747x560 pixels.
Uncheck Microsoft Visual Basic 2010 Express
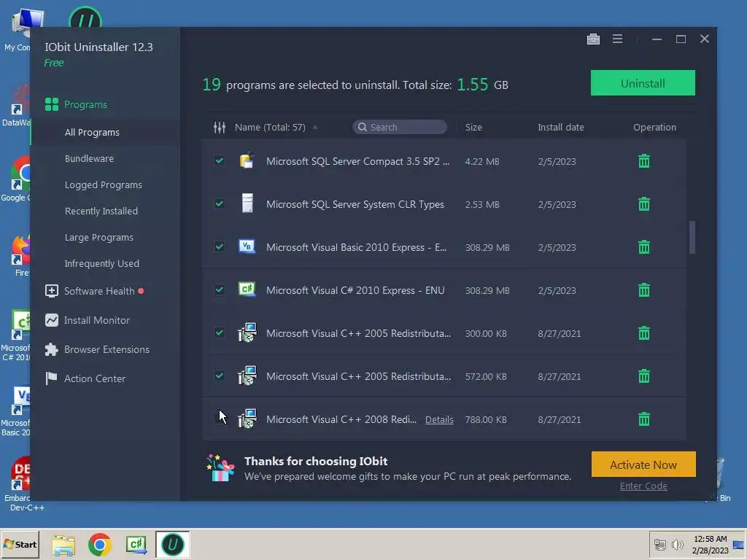click(219, 246)
